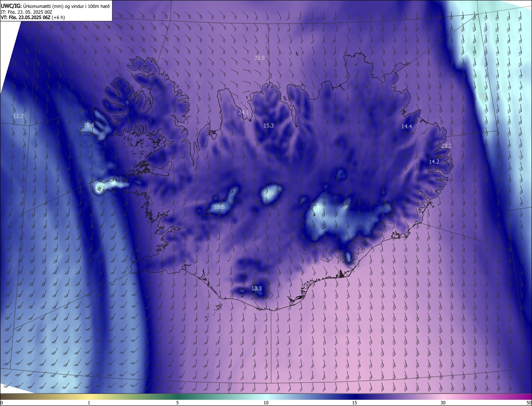The height and width of the screenshot is (406, 532).
Task: Click the precipitation color scale bar
Action: [x=266, y=396]
